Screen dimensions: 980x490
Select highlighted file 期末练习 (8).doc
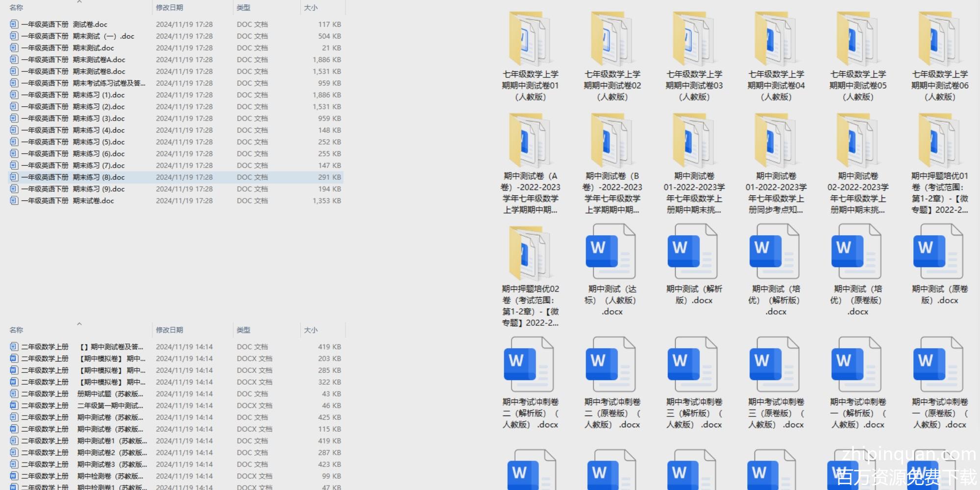73,177
